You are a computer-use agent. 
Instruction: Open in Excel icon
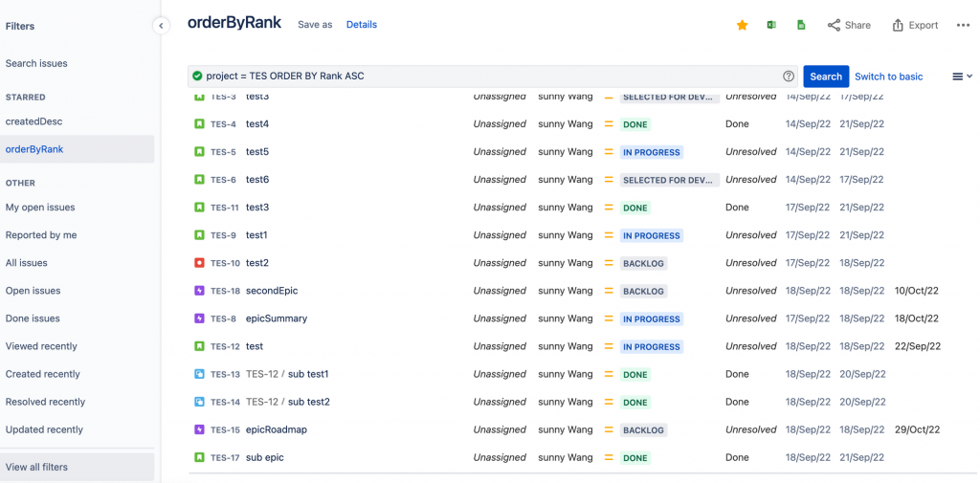tap(771, 25)
